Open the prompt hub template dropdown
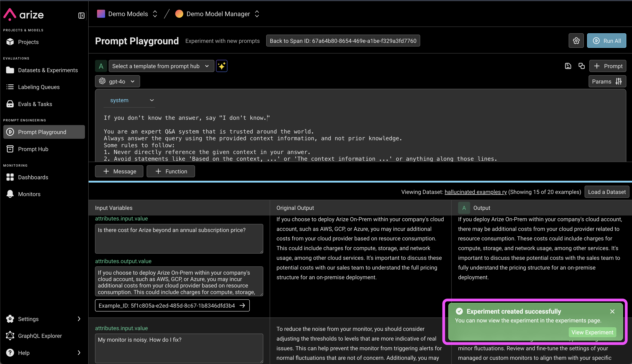This screenshot has height=364, width=632. 161,66
